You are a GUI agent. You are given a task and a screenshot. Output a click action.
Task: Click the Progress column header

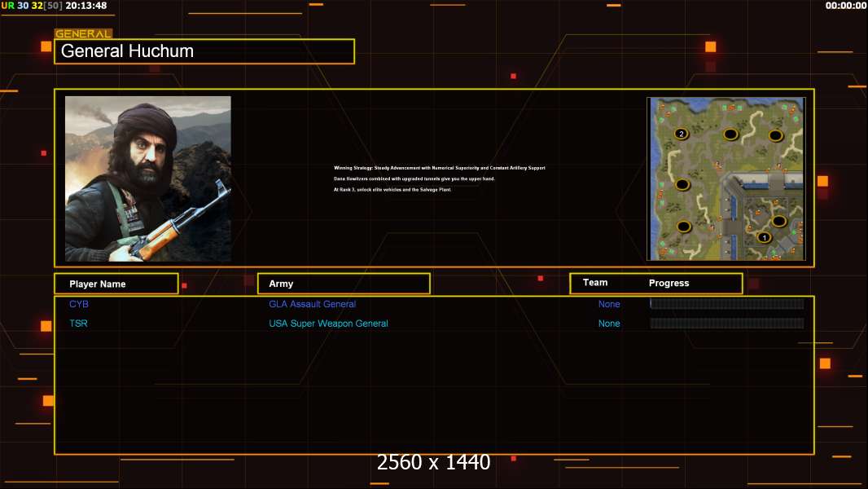point(669,283)
